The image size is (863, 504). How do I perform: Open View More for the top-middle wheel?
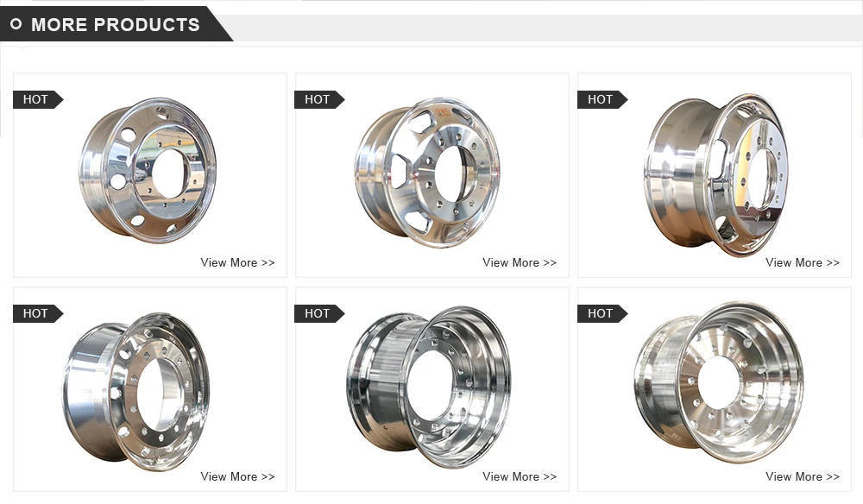pos(520,263)
